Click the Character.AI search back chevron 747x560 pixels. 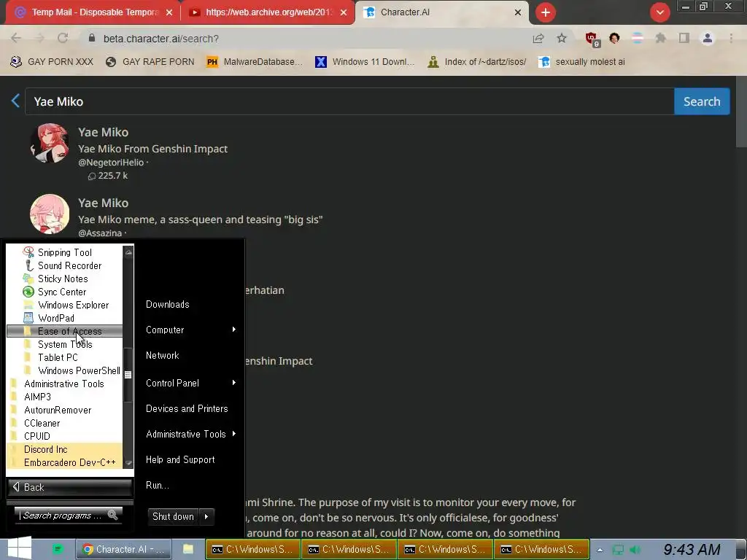[x=15, y=101]
